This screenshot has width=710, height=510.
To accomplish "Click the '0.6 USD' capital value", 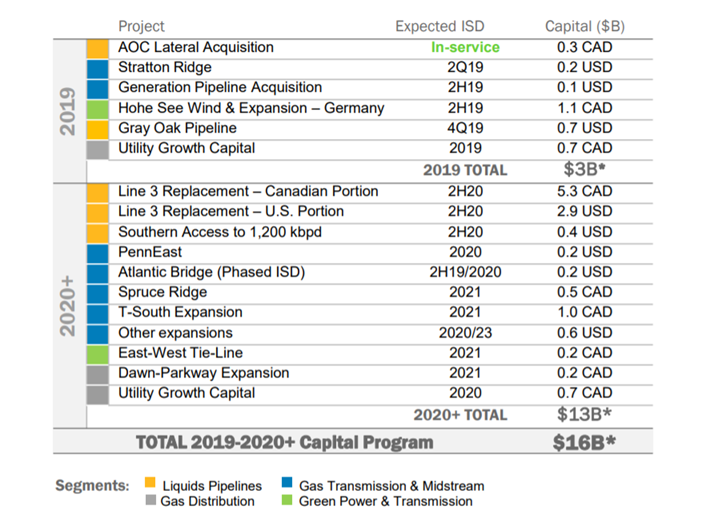I will pos(585,333).
